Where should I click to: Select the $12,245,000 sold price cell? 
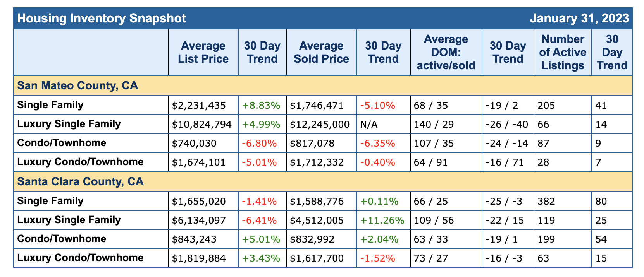(x=317, y=124)
